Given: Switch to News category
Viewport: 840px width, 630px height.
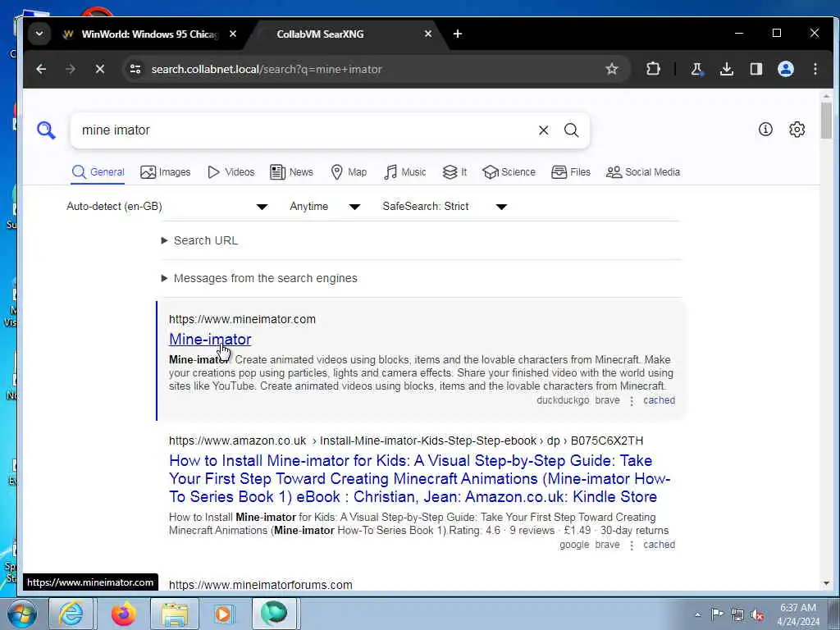Looking at the screenshot, I should (291, 172).
